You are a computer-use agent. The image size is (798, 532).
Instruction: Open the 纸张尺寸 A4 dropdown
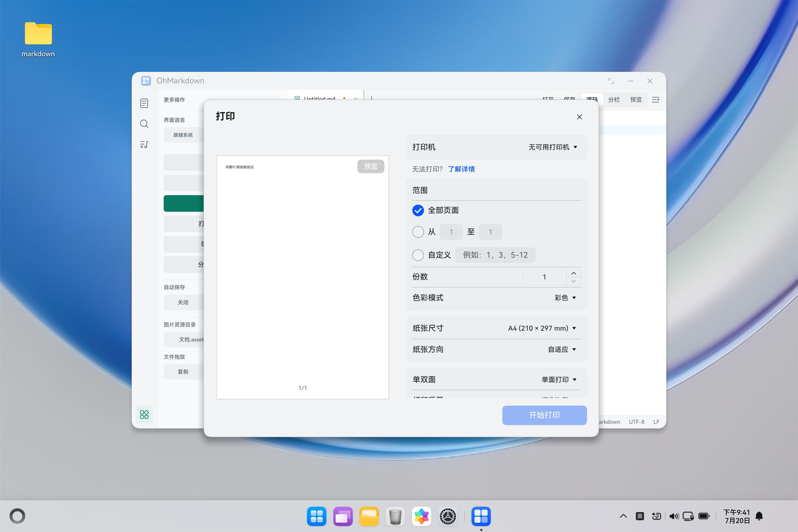pos(542,328)
